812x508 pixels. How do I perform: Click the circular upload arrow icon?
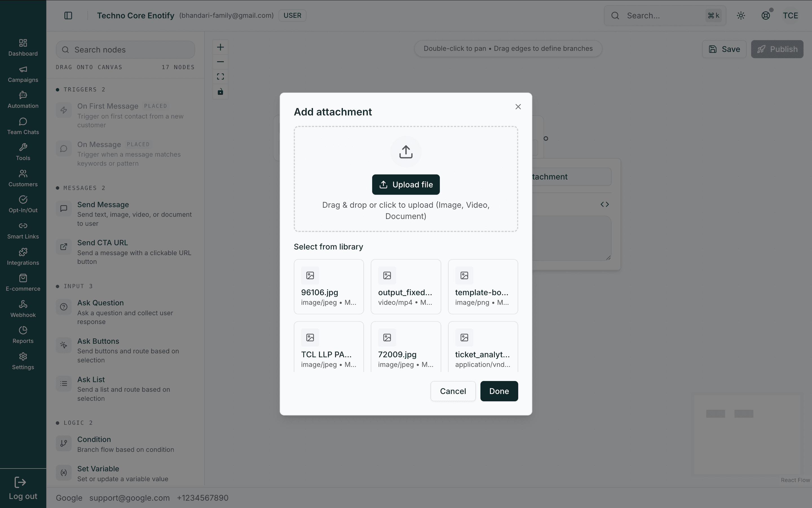[x=406, y=152]
